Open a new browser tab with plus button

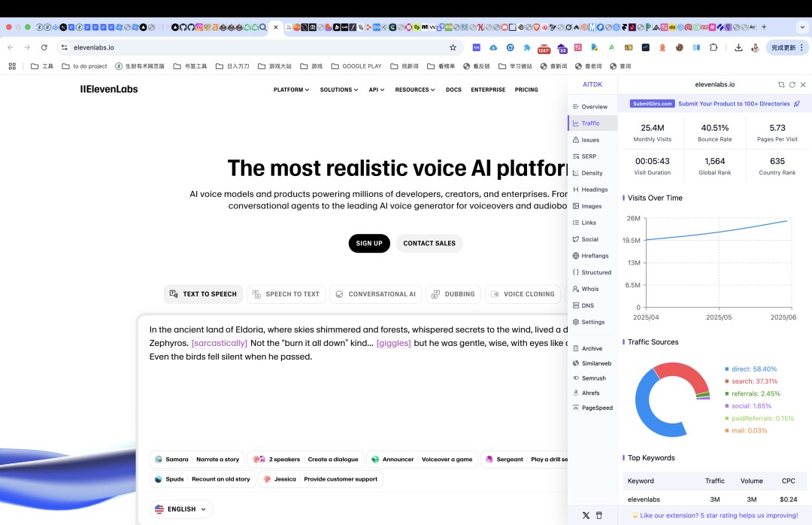click(x=764, y=28)
